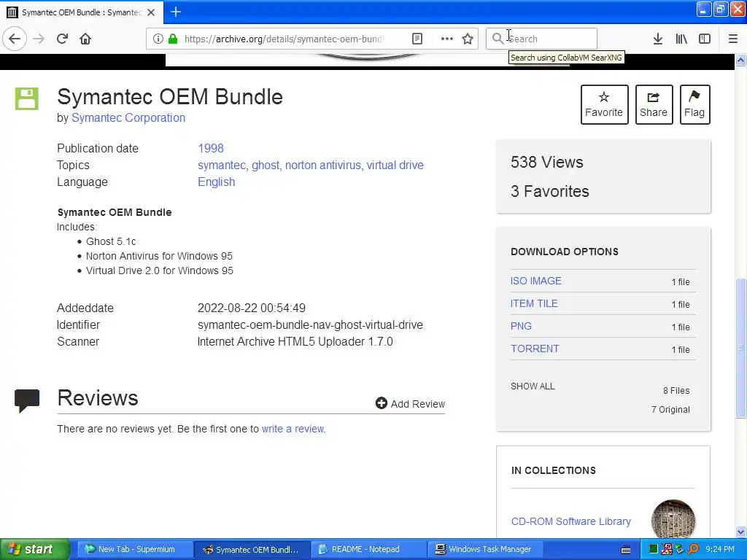Viewport: 747px width, 560px height.
Task: Click the 538 Views text
Action: (547, 162)
